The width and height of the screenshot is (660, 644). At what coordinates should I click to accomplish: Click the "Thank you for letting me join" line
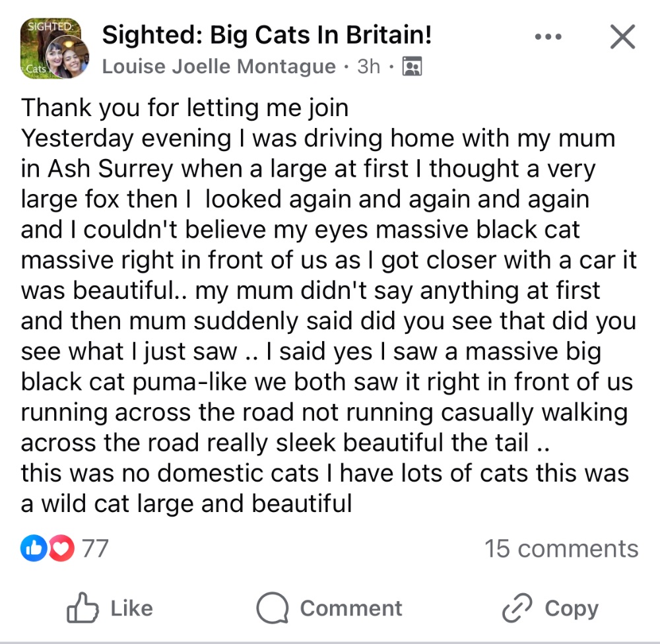[x=185, y=106]
